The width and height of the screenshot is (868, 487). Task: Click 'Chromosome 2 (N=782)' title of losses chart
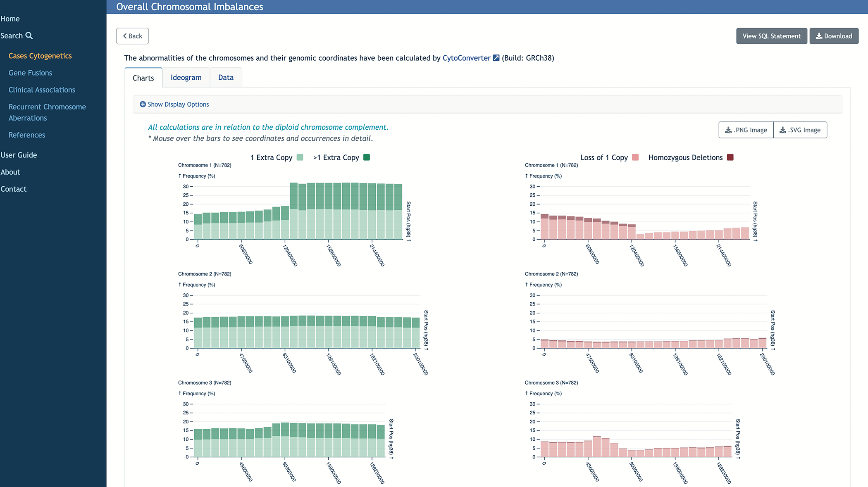click(x=551, y=274)
